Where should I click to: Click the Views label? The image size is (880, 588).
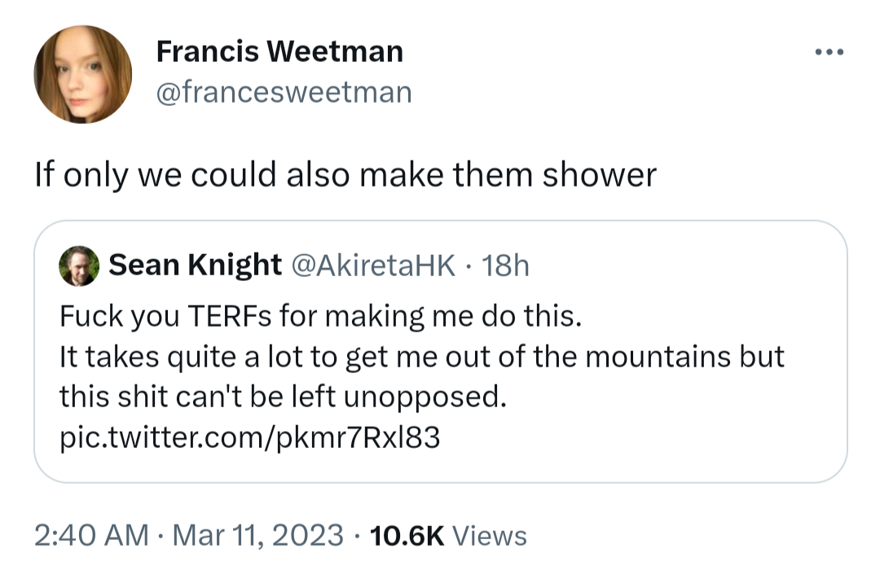(x=489, y=535)
